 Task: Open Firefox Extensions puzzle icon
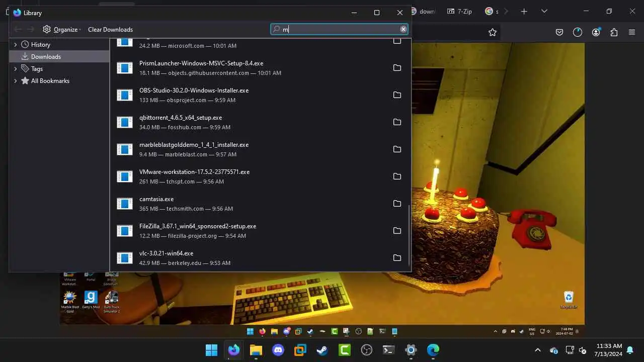[614, 32]
